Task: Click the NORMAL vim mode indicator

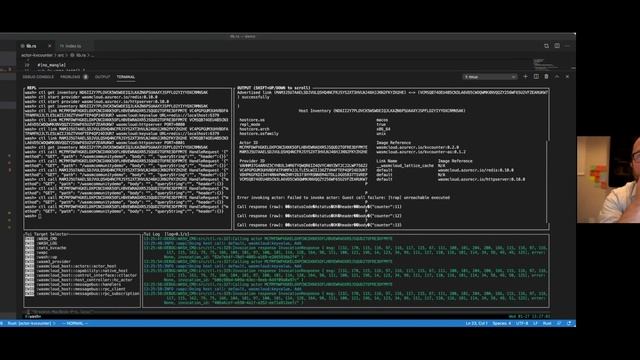Action: coord(75,324)
